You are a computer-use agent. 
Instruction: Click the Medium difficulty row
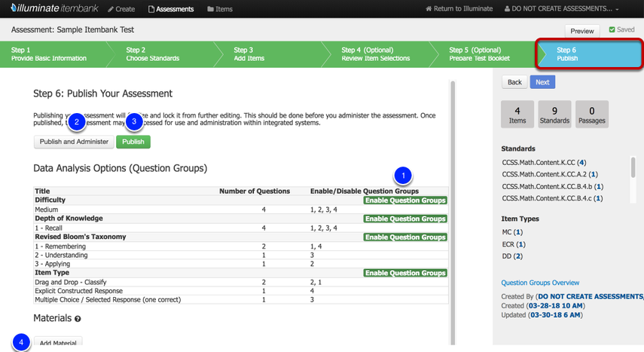(241, 210)
